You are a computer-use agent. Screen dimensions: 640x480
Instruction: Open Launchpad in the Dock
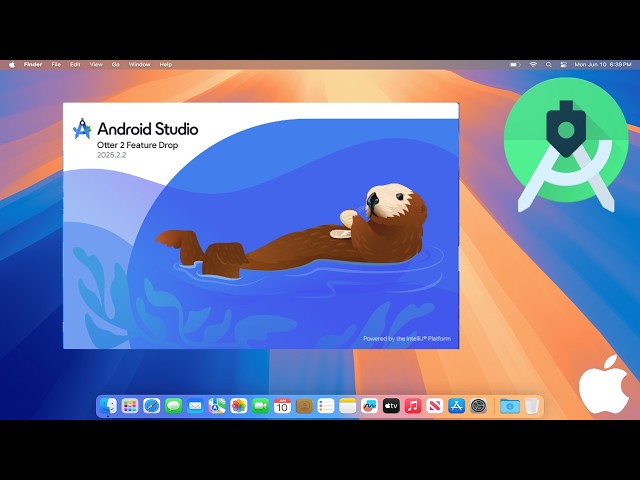click(x=130, y=406)
